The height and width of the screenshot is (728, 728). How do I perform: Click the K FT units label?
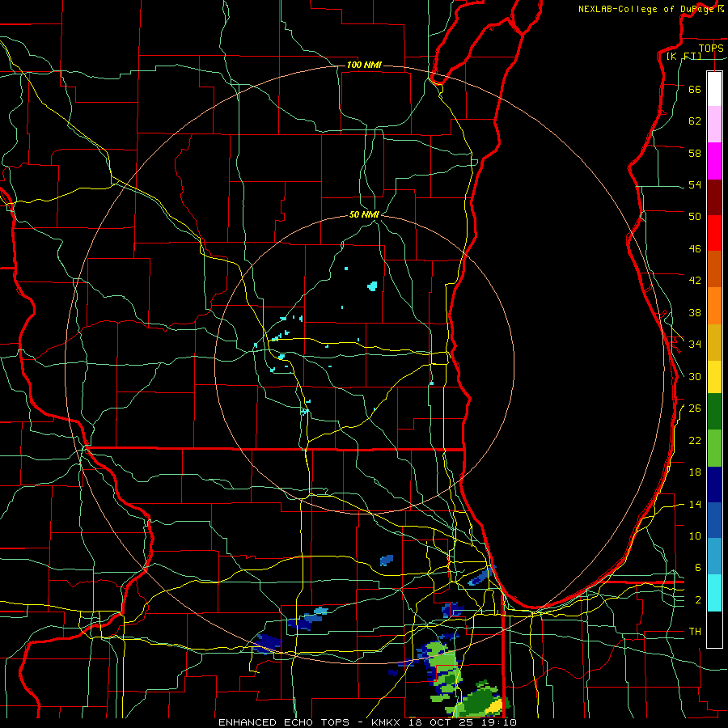pos(684,56)
